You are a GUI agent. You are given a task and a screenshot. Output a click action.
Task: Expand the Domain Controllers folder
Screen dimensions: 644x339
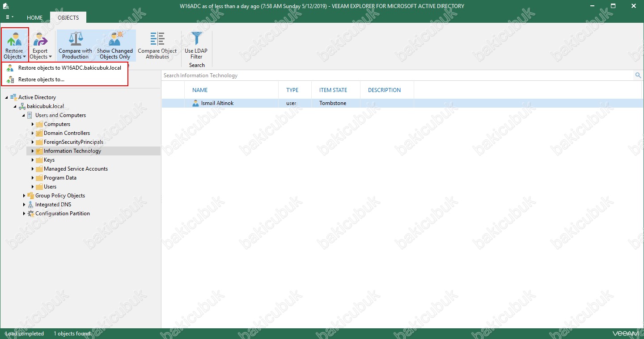(x=32, y=133)
